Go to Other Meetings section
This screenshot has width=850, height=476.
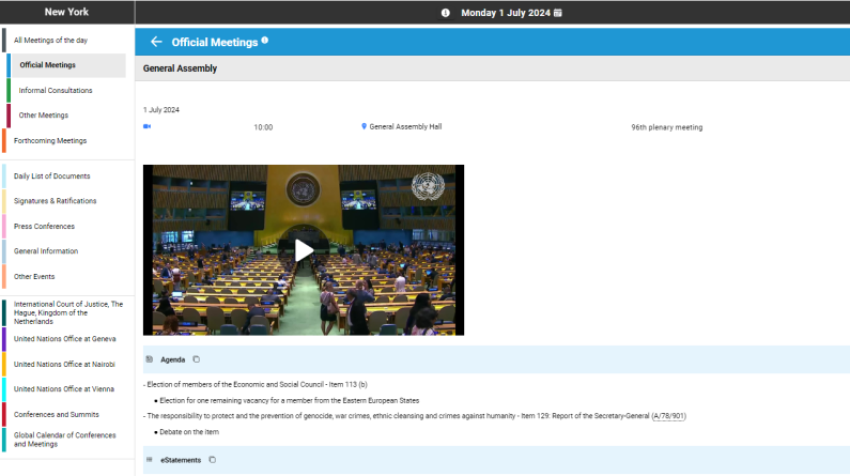click(x=44, y=115)
